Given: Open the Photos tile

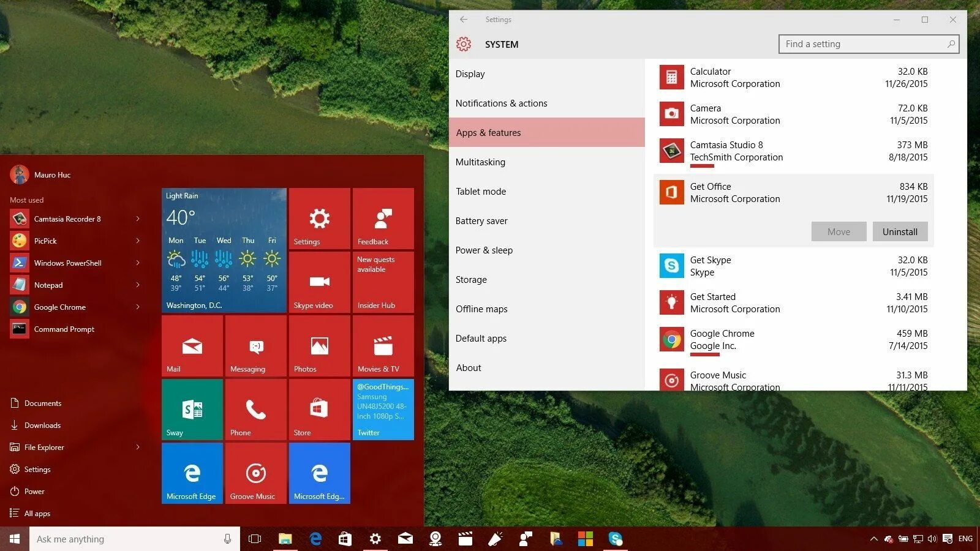Looking at the screenshot, I should 319,346.
